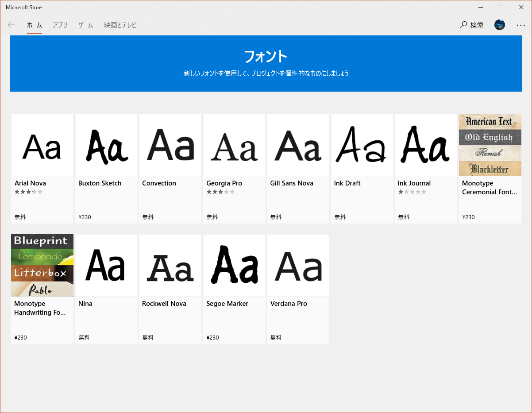The height and width of the screenshot is (413, 532).
Task: Switch to the ゲーム tab
Action: click(x=85, y=25)
